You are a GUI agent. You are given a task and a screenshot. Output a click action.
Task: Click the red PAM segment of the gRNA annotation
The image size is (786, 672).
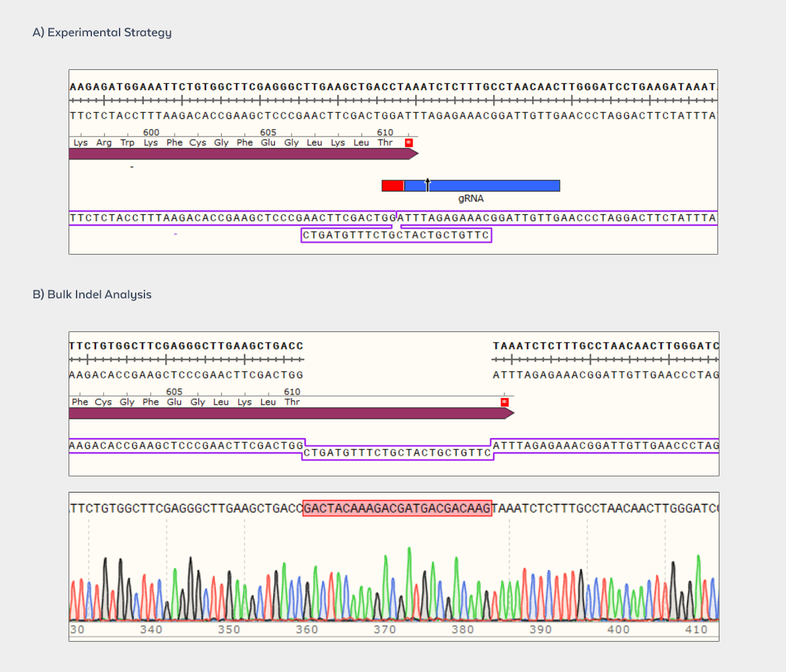(393, 185)
